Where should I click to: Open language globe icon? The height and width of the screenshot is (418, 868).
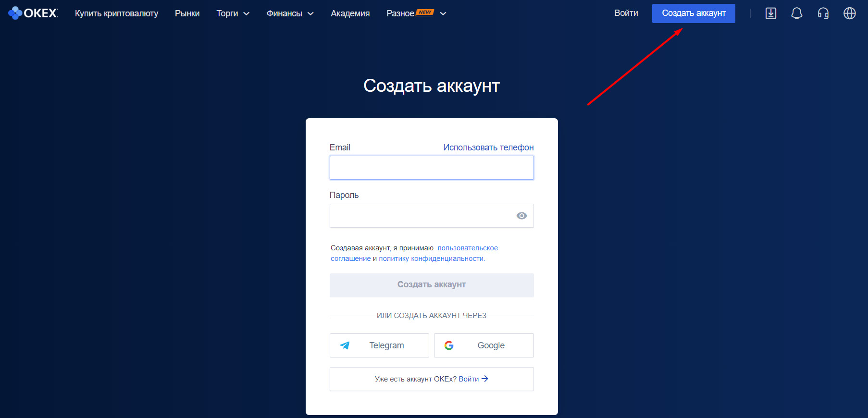coord(850,13)
